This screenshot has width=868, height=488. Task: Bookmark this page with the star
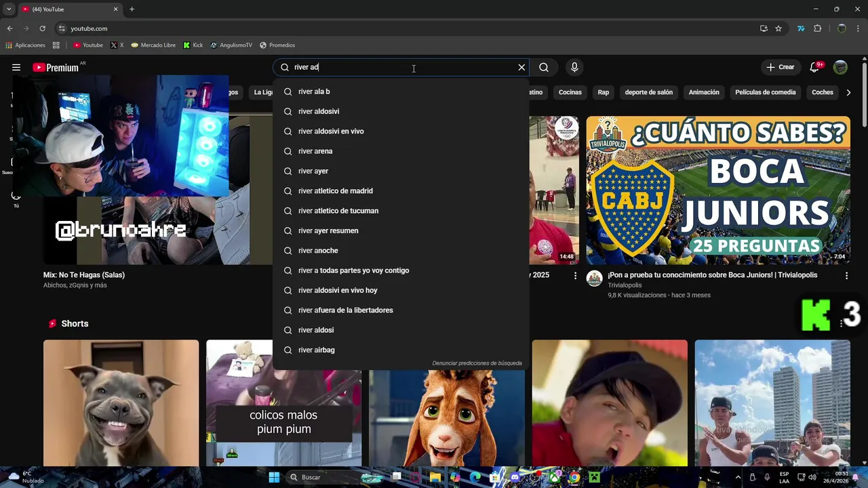click(x=778, y=28)
